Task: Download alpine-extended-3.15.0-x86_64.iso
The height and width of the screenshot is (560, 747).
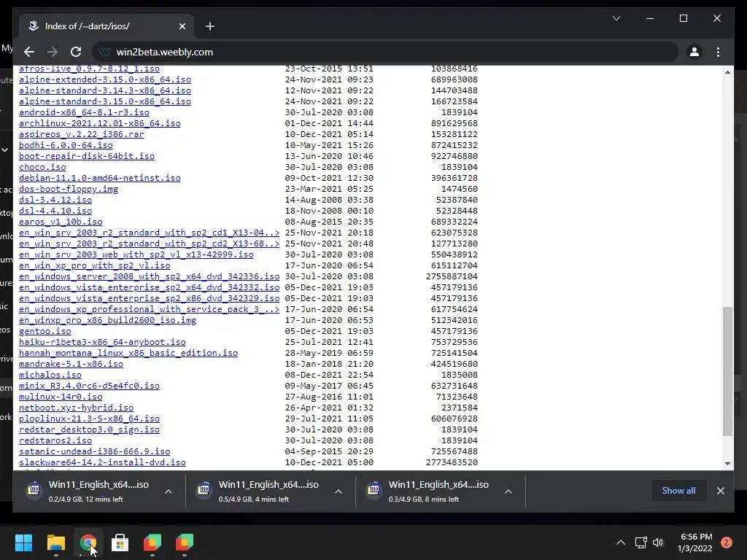Action: coord(105,79)
